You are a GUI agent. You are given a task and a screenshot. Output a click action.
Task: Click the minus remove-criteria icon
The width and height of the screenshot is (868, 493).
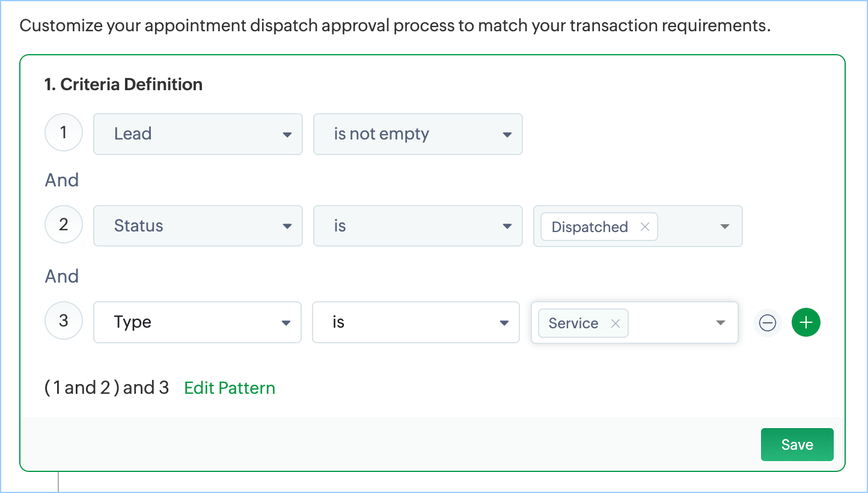(x=767, y=323)
